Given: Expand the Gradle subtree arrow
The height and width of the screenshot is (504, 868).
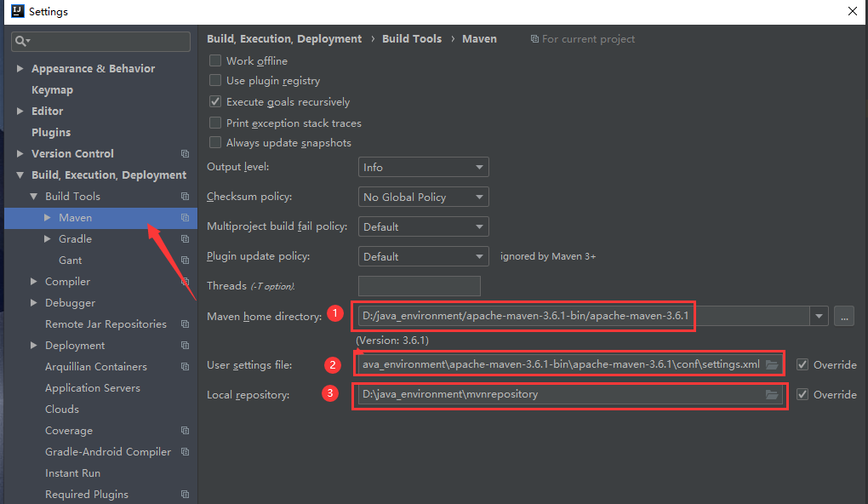Looking at the screenshot, I should (x=48, y=238).
